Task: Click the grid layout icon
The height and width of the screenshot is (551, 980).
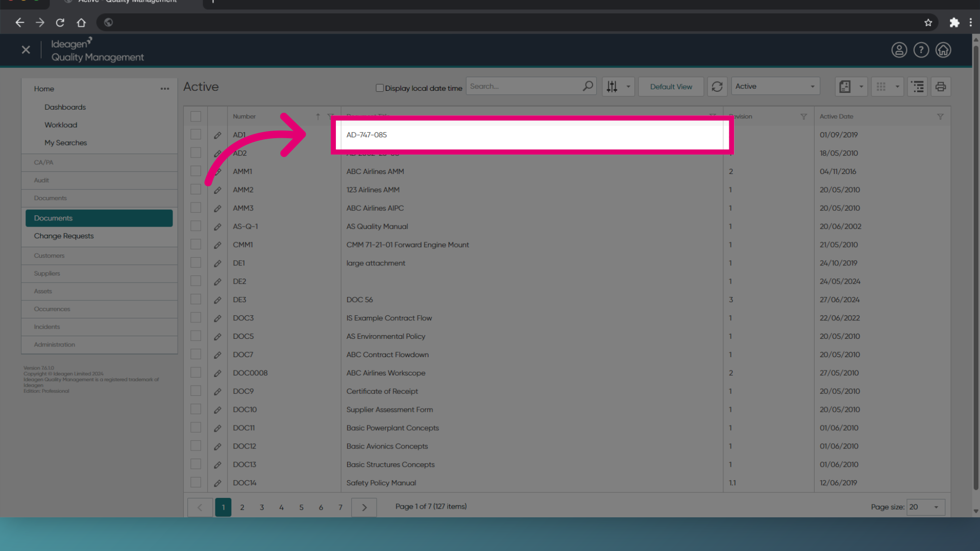Action: (881, 87)
